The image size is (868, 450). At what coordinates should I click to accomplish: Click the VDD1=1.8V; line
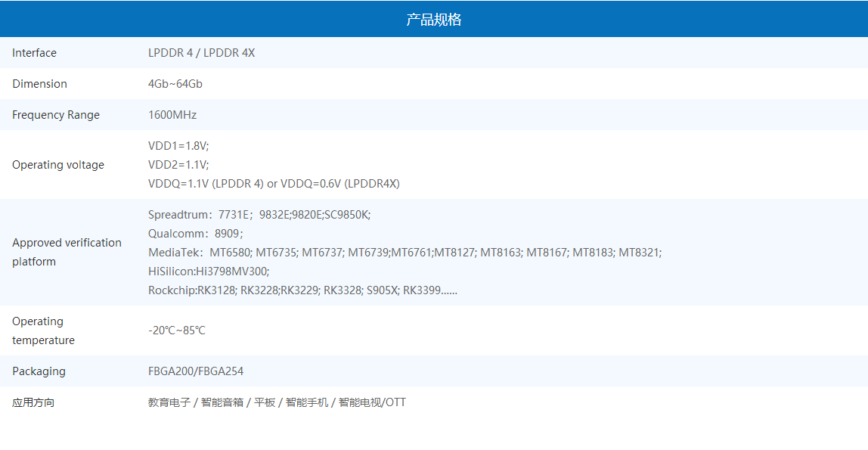click(178, 146)
